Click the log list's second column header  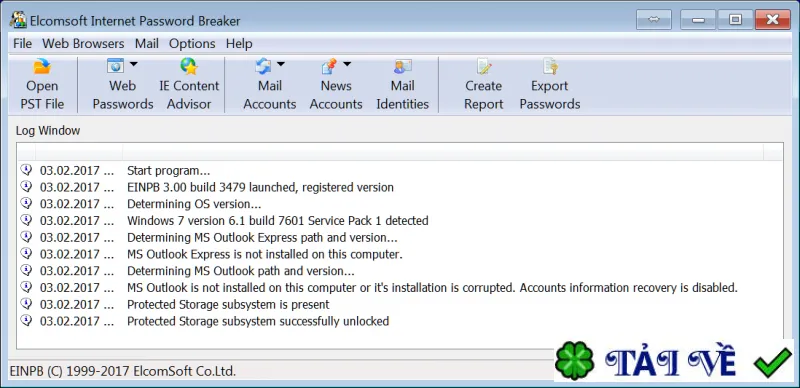click(79, 152)
